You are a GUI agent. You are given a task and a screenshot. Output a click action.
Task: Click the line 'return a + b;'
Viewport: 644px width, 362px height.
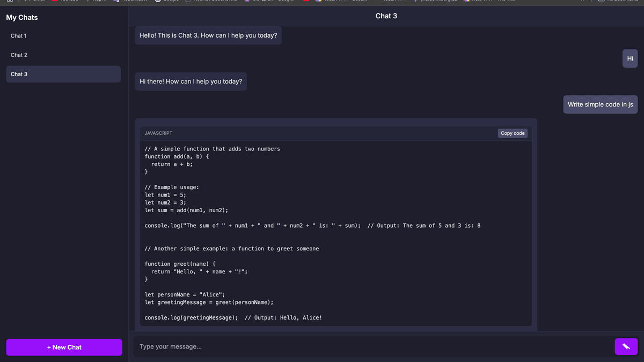[x=172, y=164]
